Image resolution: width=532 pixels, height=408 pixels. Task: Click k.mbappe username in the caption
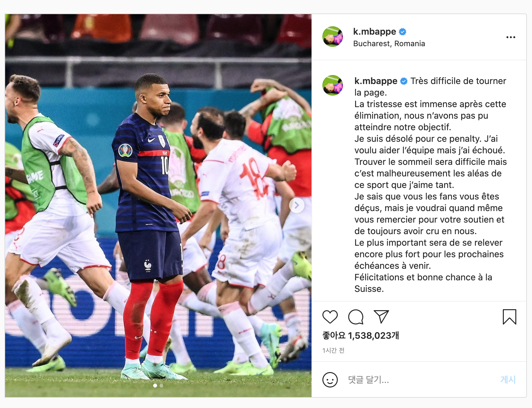point(376,81)
